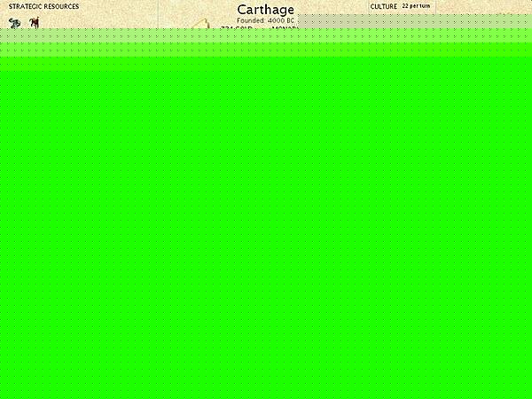The image size is (532, 399).
Task: Click the 22 per turn culture value
Action: click(x=416, y=6)
